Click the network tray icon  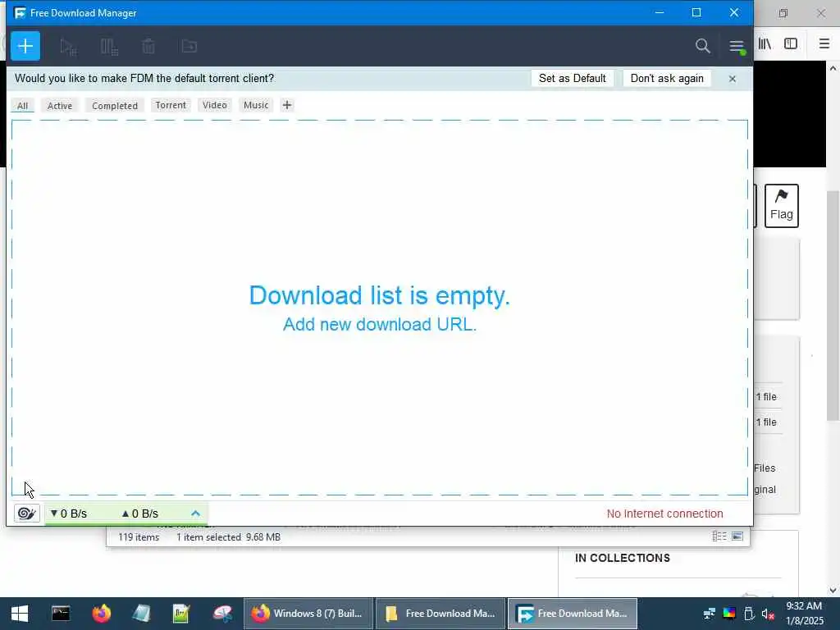click(x=710, y=614)
